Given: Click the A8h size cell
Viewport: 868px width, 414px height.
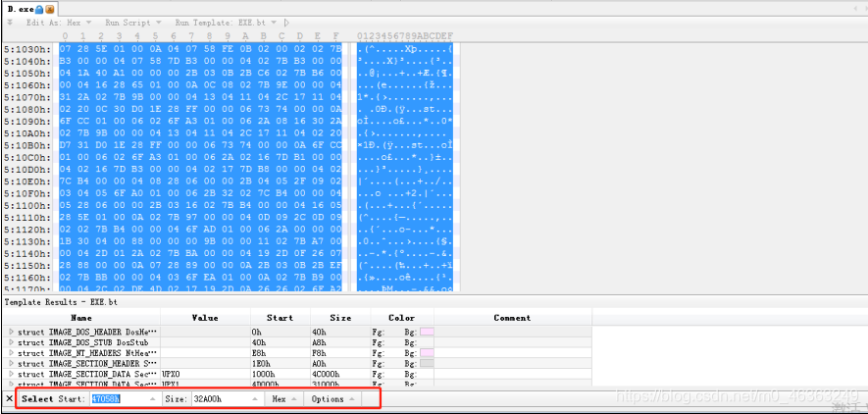Looking at the screenshot, I should [340, 342].
